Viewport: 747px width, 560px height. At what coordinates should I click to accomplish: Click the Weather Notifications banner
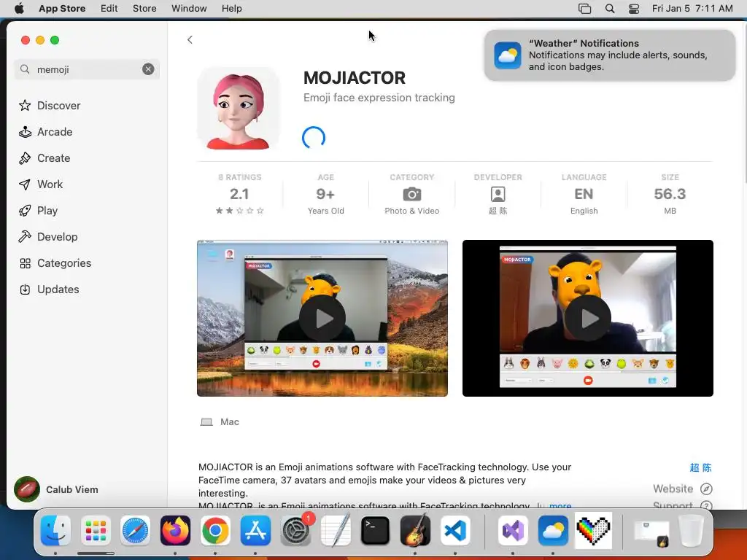click(x=610, y=55)
